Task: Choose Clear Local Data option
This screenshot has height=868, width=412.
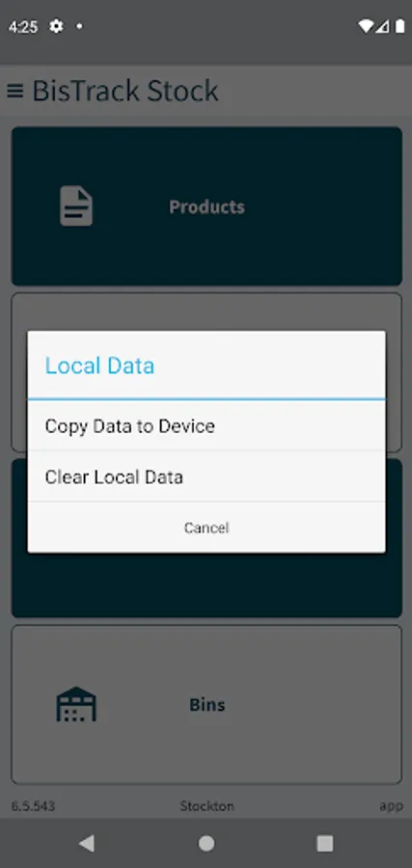Action: coord(206,476)
